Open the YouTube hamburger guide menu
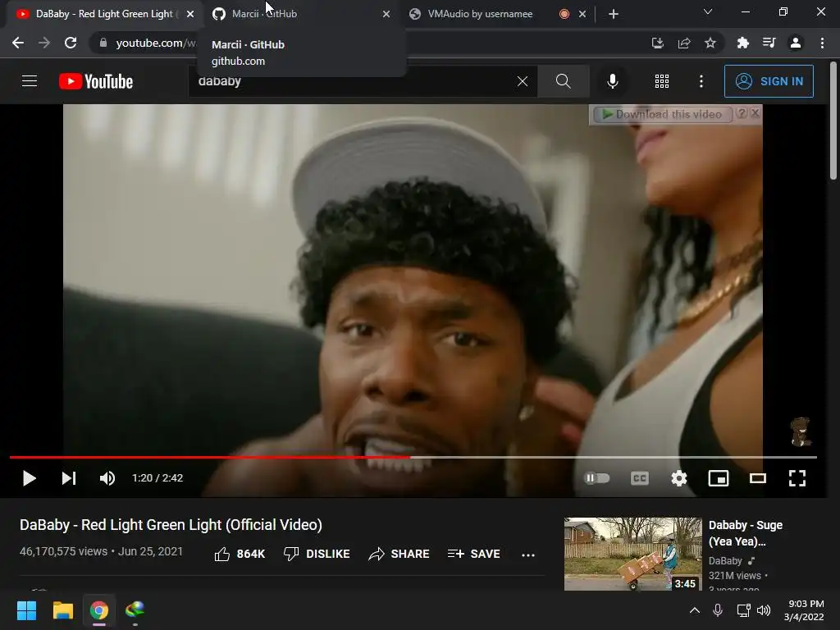The height and width of the screenshot is (630, 840). pos(30,81)
